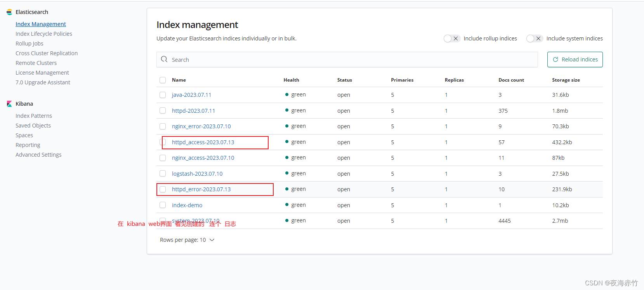Click the magnifier icon in search box

pos(164,59)
